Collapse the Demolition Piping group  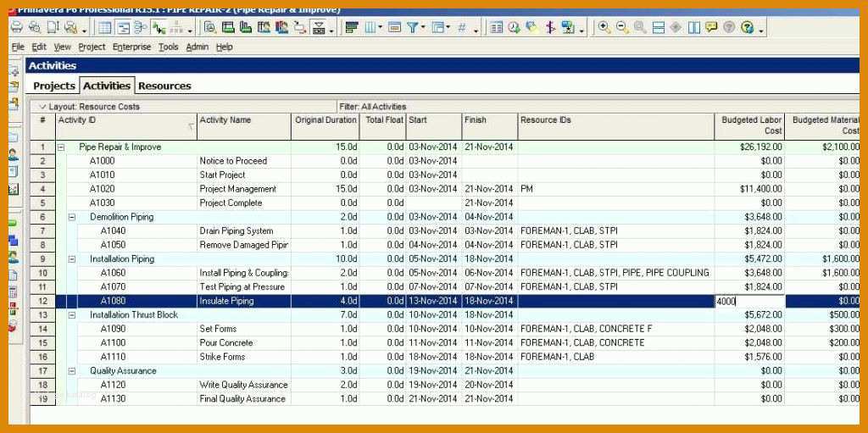point(72,217)
